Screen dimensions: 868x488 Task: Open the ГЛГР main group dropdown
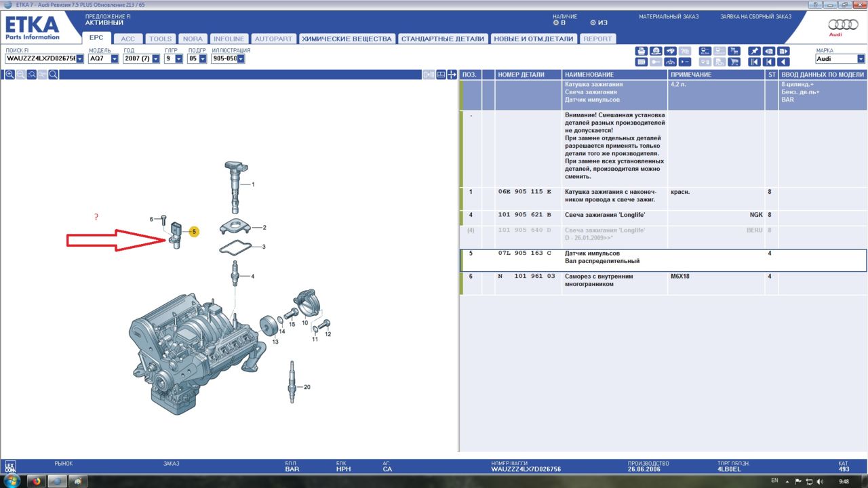click(179, 59)
